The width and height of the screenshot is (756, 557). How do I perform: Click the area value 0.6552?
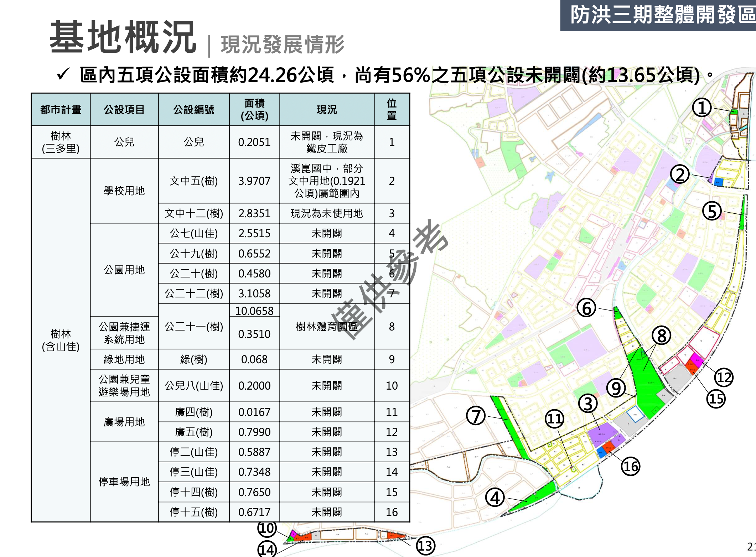tap(254, 254)
